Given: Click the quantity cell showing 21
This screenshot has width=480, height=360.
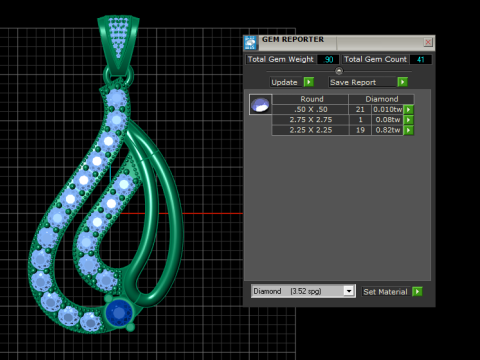Looking at the screenshot, I should pos(360,109).
